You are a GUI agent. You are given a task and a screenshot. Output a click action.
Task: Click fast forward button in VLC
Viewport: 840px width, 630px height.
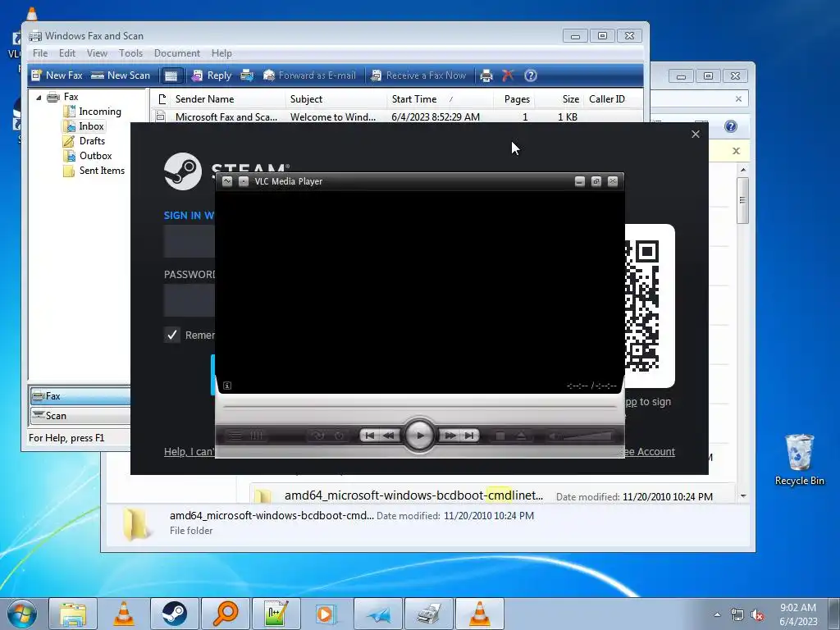pos(450,436)
